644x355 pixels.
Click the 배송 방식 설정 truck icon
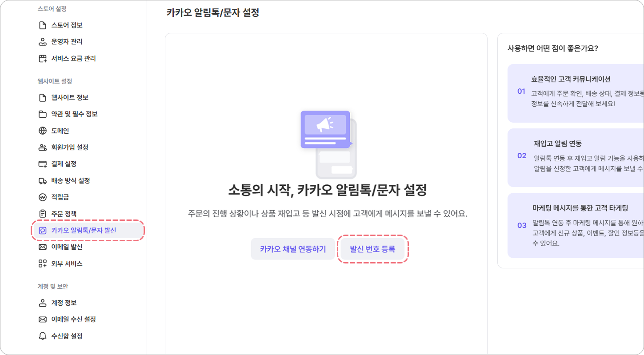(43, 181)
